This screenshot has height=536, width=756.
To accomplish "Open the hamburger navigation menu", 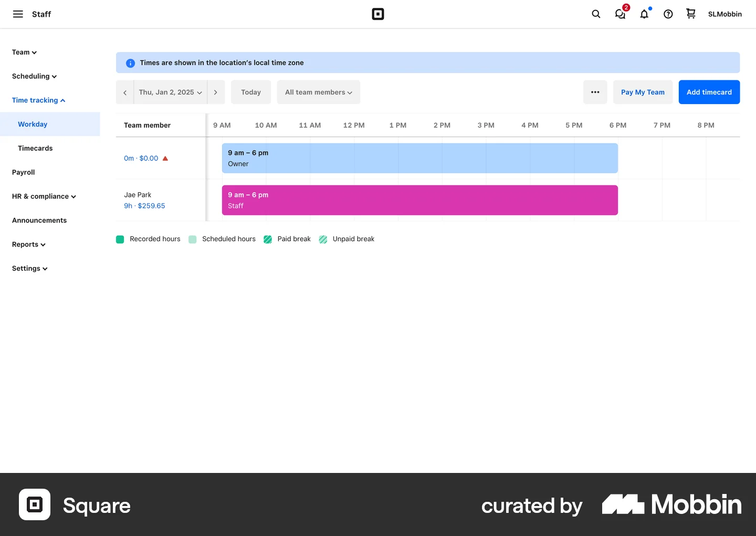I will [18, 14].
